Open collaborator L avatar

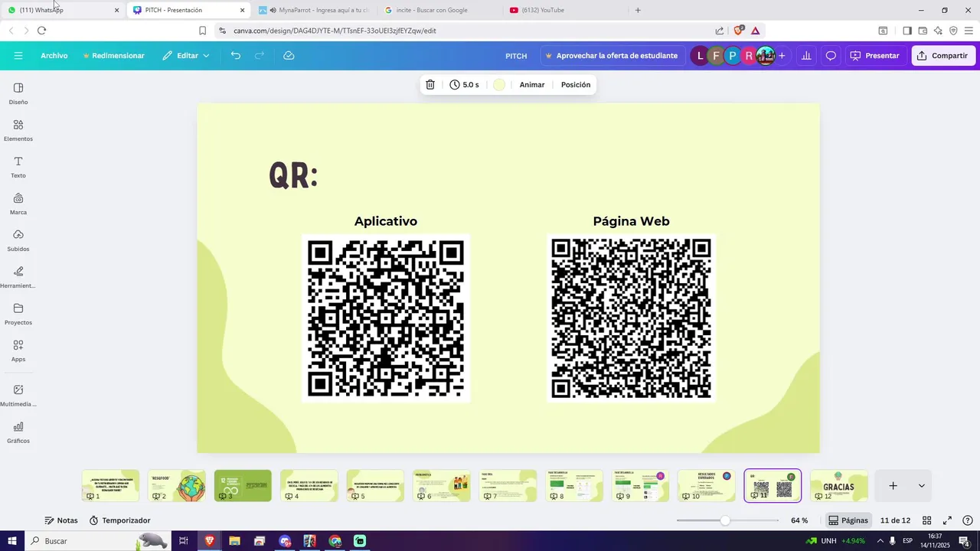[x=700, y=56]
